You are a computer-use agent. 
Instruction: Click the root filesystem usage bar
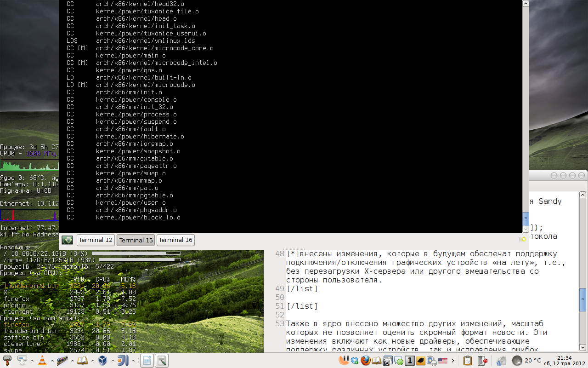pyautogui.click(x=136, y=253)
